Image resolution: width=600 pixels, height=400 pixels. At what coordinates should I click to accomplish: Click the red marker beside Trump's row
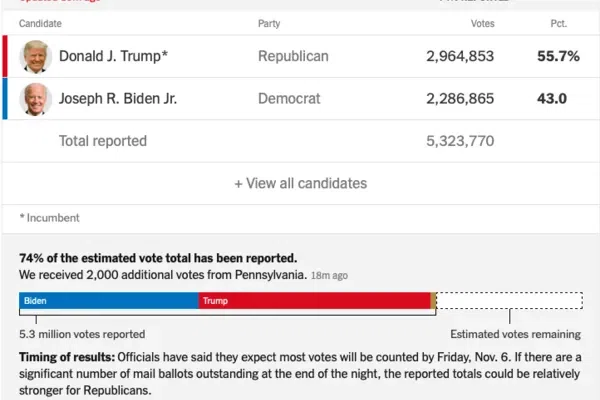(x=5, y=56)
